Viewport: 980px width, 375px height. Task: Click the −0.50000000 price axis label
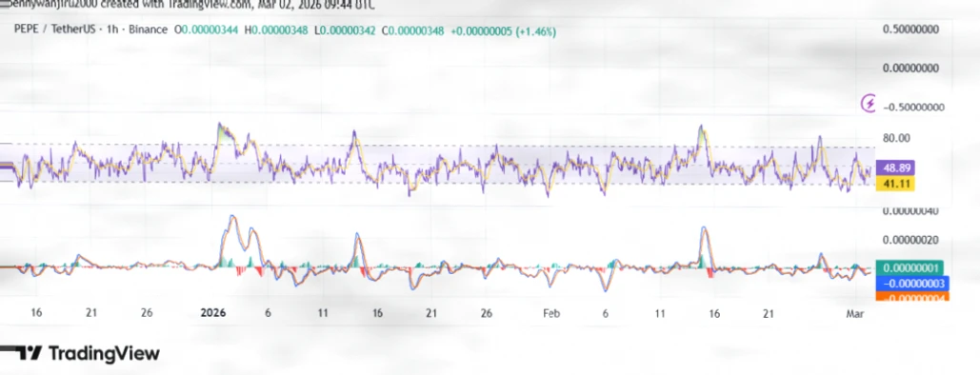pyautogui.click(x=912, y=107)
